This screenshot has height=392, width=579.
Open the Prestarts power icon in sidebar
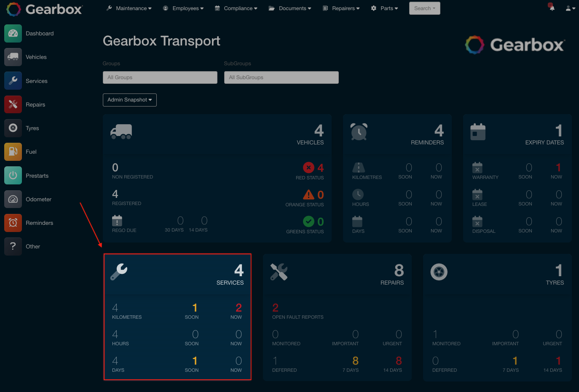(x=13, y=176)
